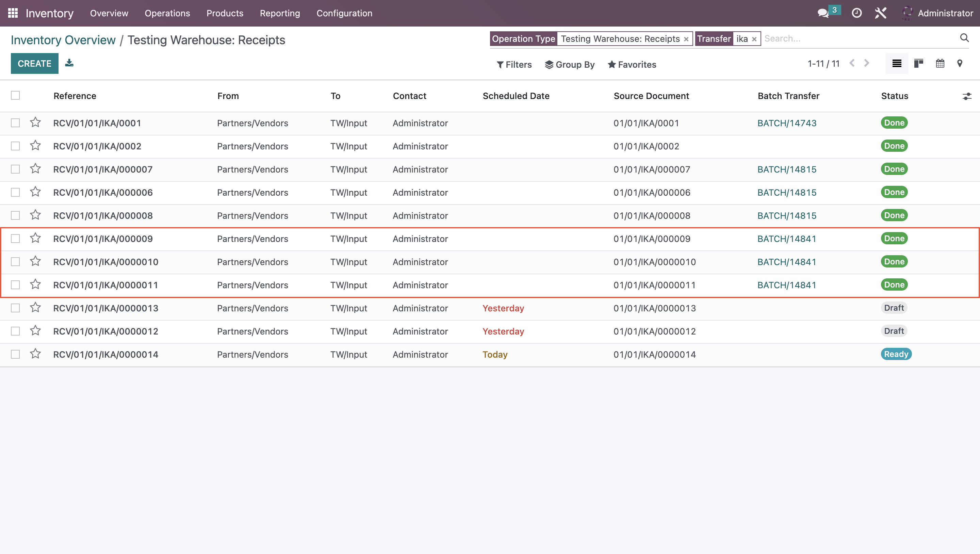This screenshot has height=554, width=980.
Task: Check the RCV/01/01/IKA/000006 row checkbox
Action: (x=15, y=193)
